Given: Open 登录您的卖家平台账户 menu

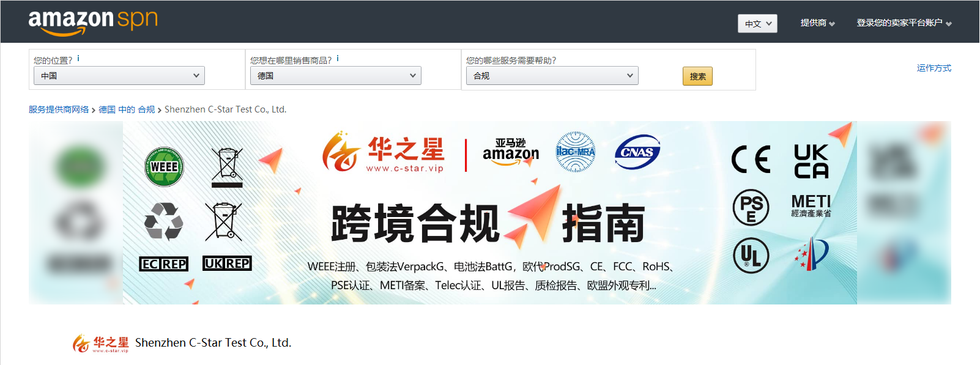Looking at the screenshot, I should [904, 23].
